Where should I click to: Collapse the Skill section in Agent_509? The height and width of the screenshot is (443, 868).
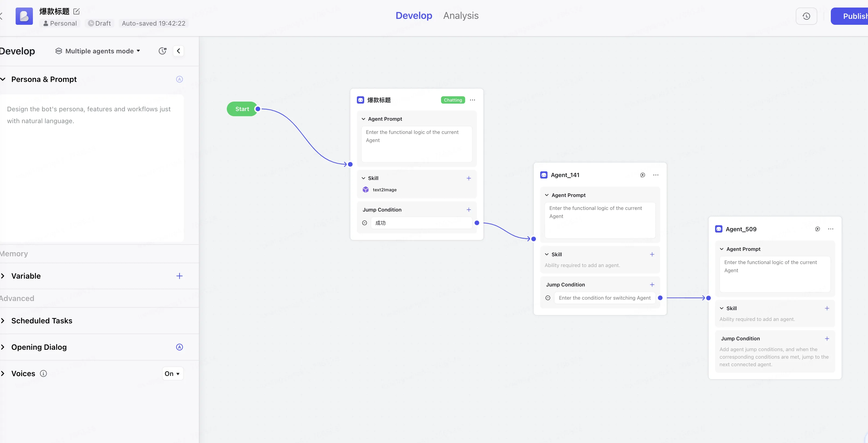click(x=722, y=308)
